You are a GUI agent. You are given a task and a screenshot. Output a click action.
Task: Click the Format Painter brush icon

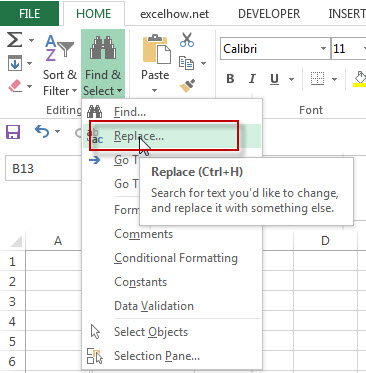[x=187, y=86]
